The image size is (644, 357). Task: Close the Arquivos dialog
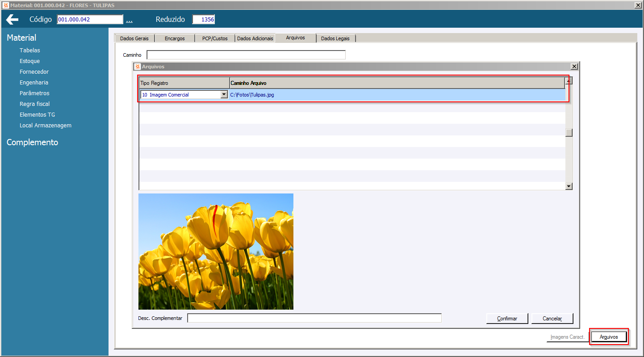coord(574,67)
